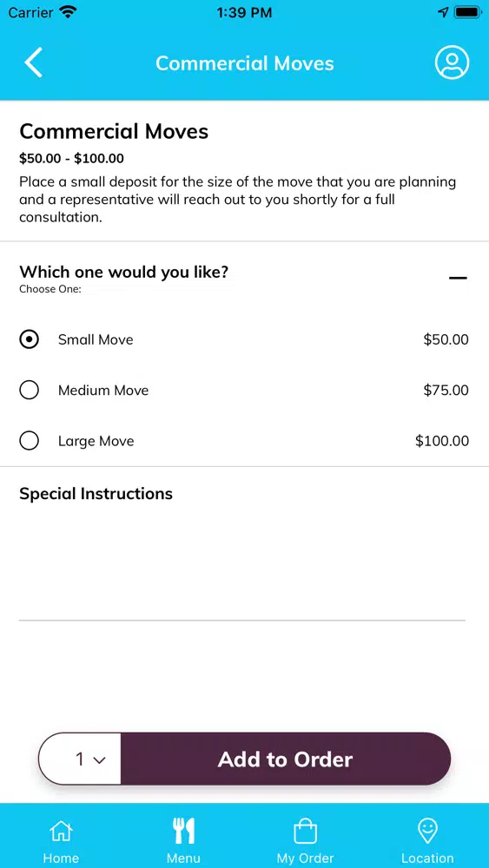This screenshot has height=868, width=489.
Task: Select the Small Move radio button
Action: click(29, 339)
